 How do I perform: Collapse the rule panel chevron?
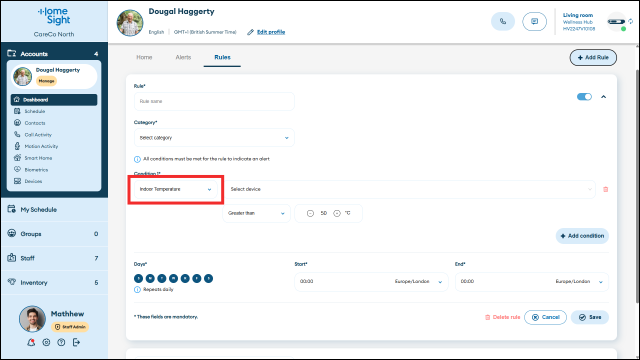click(x=603, y=97)
